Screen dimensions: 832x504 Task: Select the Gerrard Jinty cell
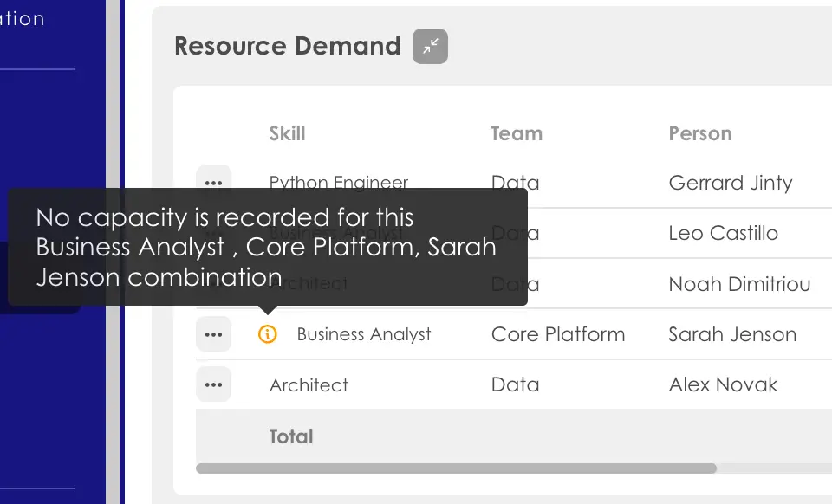point(730,183)
